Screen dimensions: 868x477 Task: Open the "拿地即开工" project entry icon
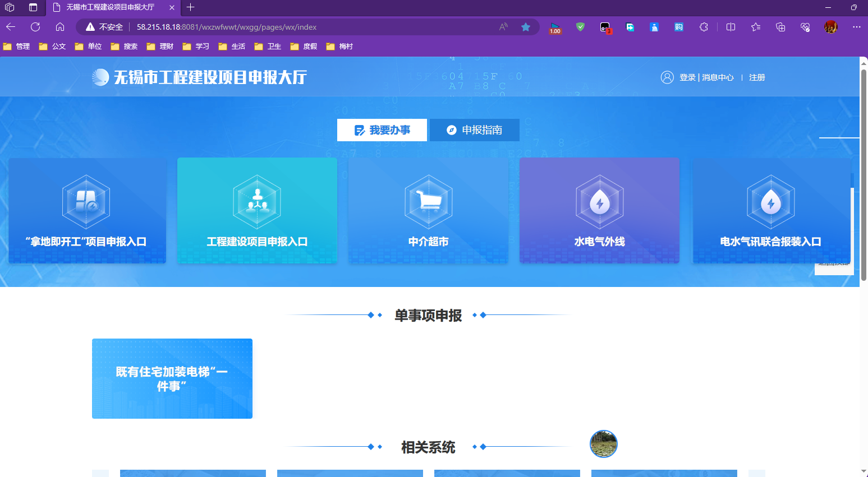pyautogui.click(x=86, y=202)
